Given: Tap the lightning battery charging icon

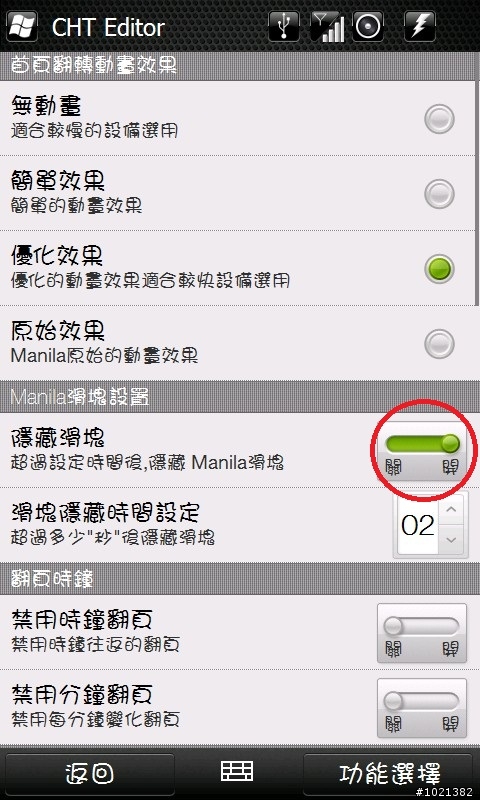Looking at the screenshot, I should (420, 26).
